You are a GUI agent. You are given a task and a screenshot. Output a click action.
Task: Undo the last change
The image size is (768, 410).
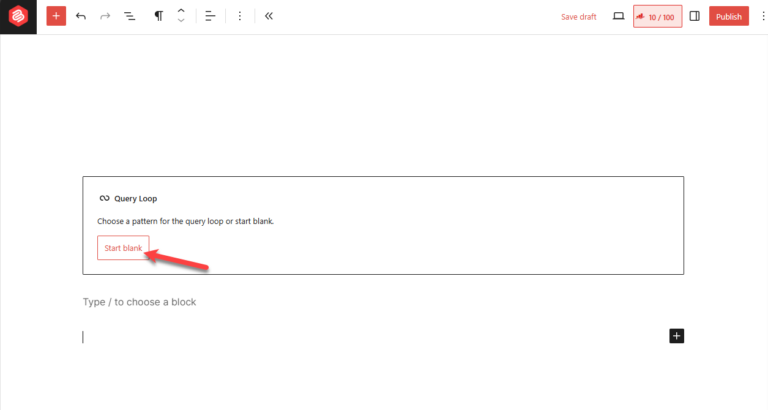pyautogui.click(x=81, y=17)
